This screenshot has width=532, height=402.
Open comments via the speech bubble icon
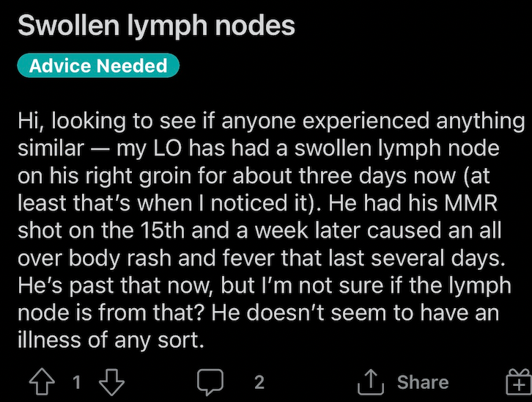coord(210,382)
